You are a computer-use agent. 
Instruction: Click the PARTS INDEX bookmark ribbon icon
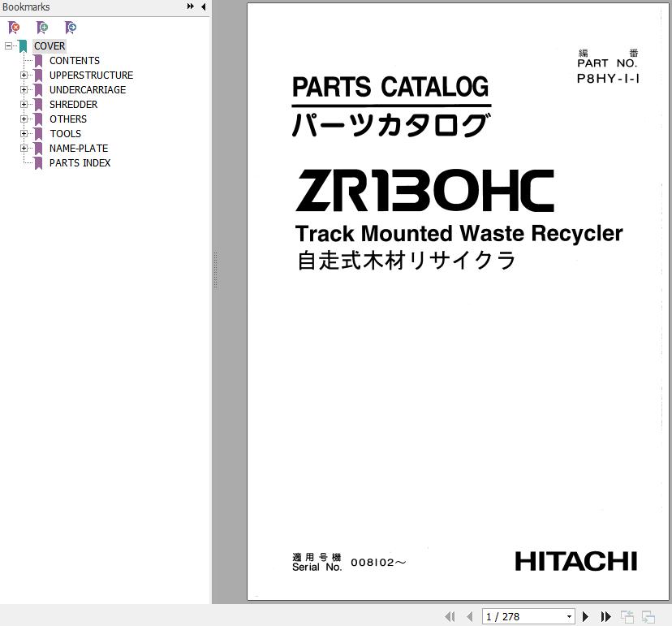[x=38, y=163]
